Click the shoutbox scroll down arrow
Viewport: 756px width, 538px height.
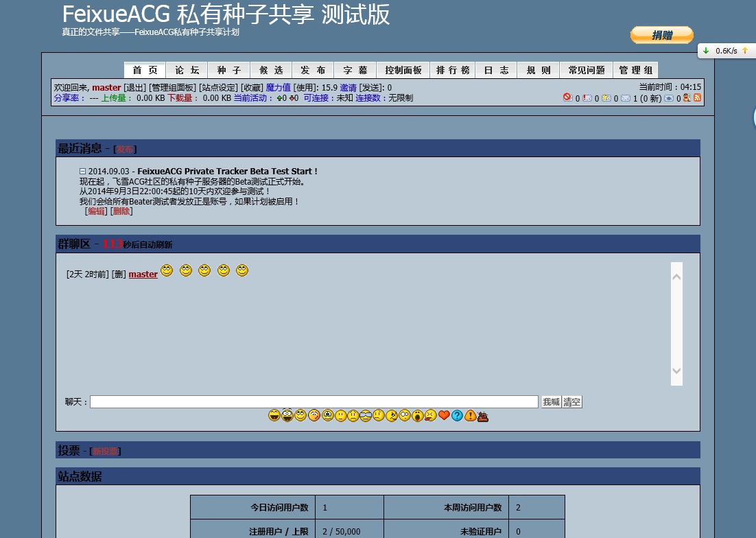(676, 371)
